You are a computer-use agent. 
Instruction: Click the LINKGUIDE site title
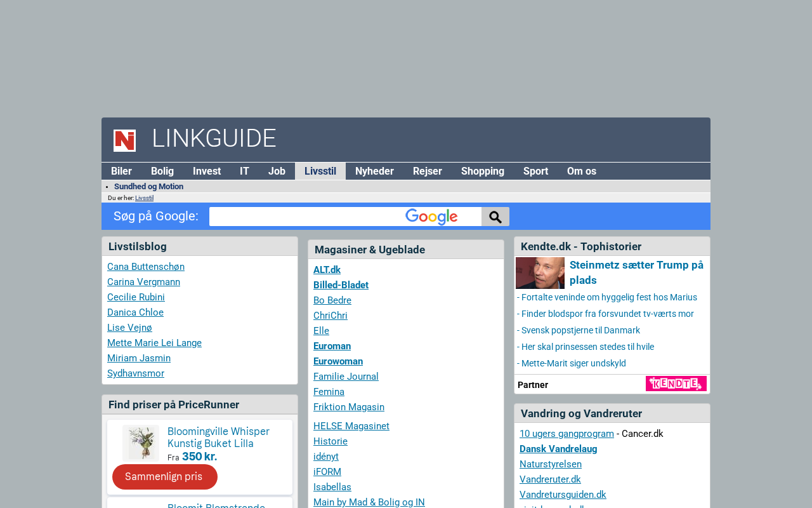(214, 139)
